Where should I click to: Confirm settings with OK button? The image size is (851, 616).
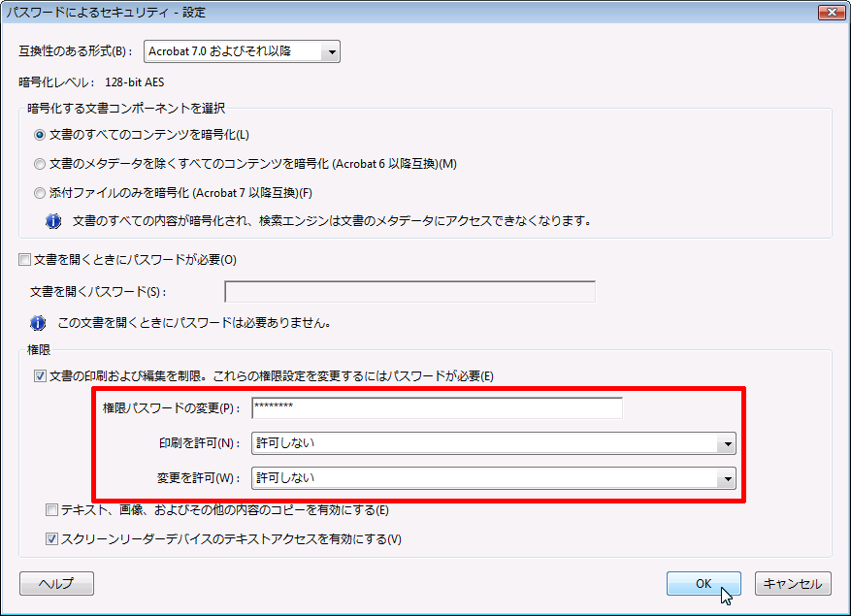(704, 583)
